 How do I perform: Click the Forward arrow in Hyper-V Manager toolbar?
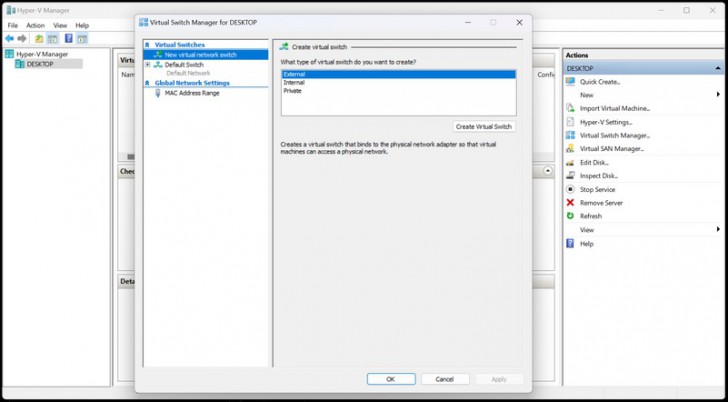[22, 39]
